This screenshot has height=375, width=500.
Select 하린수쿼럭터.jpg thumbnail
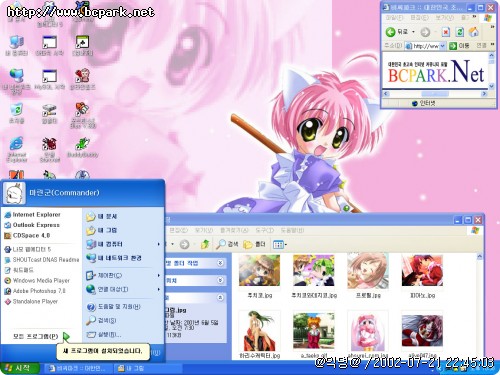[x=260, y=331]
